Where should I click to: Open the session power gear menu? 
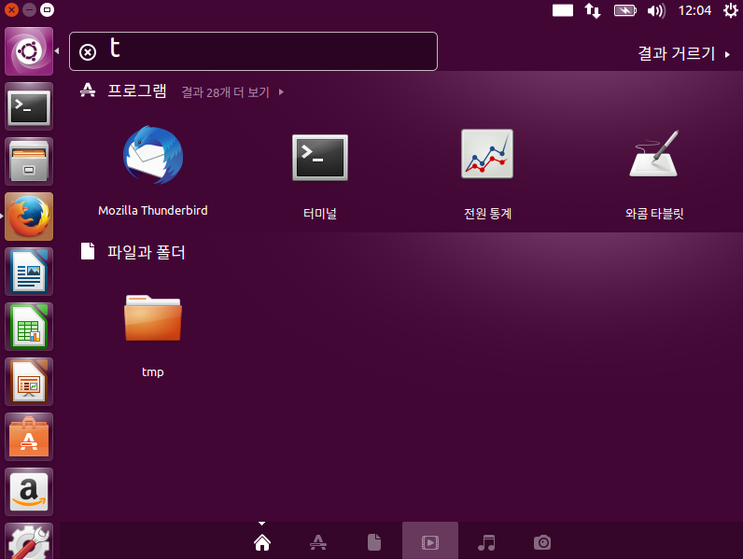[730, 10]
